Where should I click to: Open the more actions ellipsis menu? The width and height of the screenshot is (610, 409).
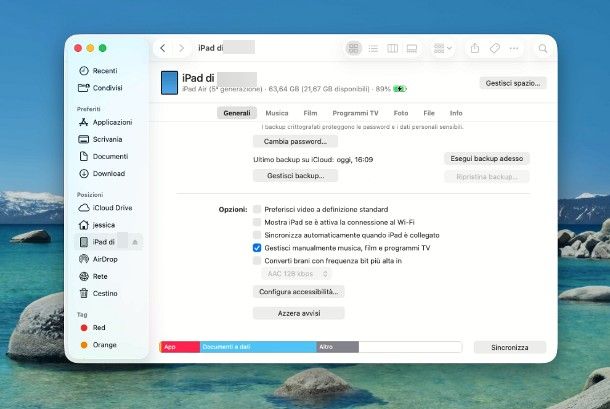click(x=514, y=48)
